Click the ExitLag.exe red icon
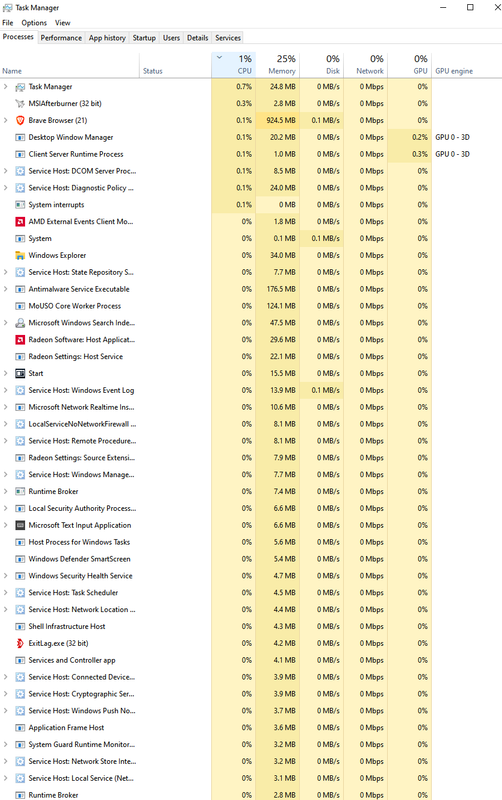502x800 pixels. pyautogui.click(x=20, y=643)
